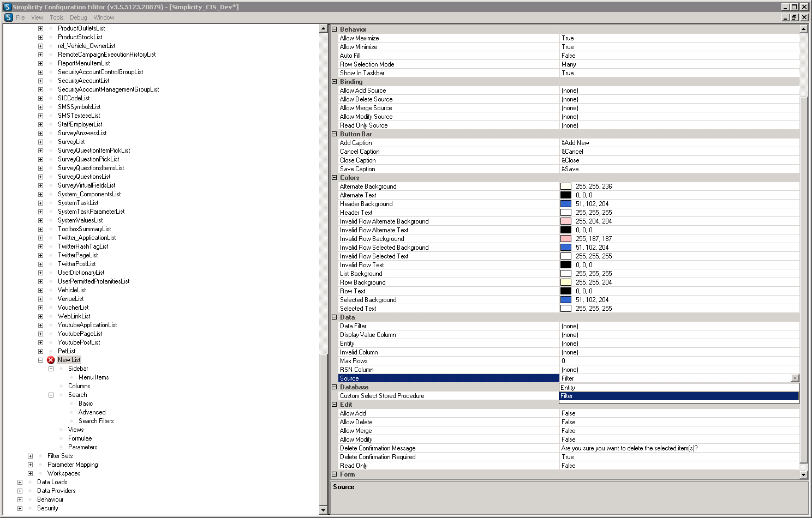
Task: Select the Views tree node
Action: point(76,430)
